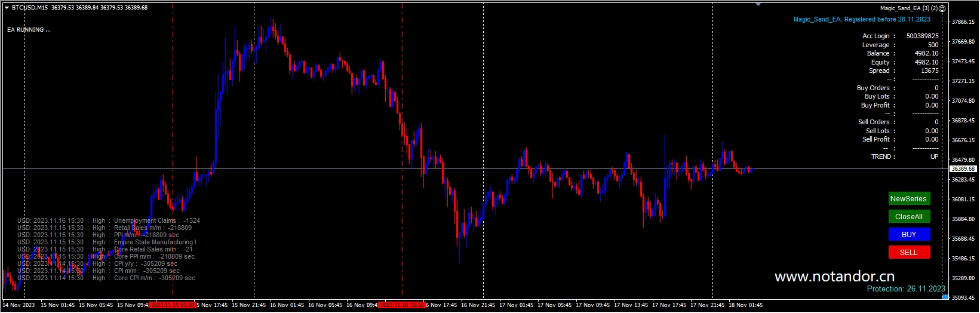
Task: Click the red SELL button
Action: (909, 253)
